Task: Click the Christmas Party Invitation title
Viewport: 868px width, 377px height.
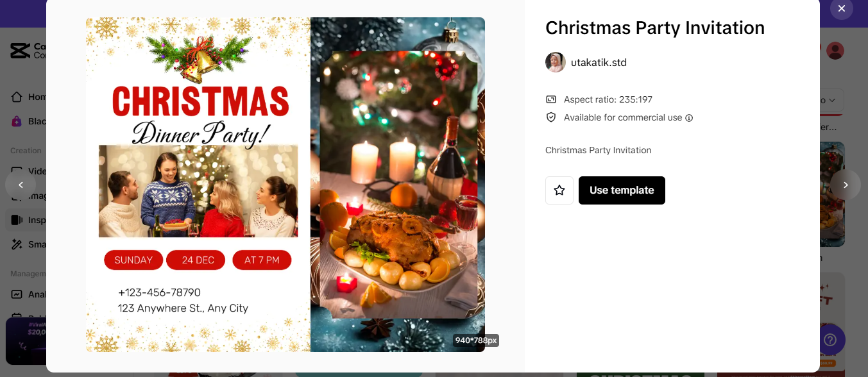Action: click(655, 28)
